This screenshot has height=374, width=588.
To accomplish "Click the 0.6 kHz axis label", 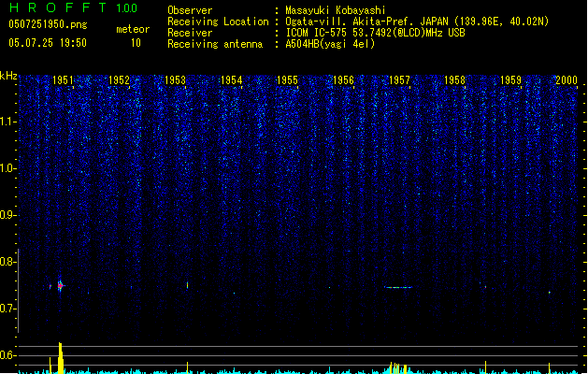I will click(7, 355).
